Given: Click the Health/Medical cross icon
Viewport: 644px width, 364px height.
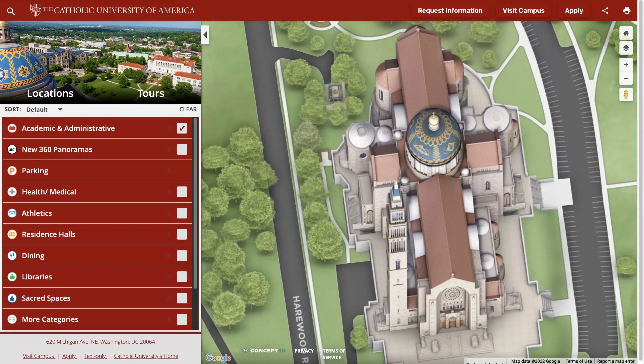Looking at the screenshot, I should (x=12, y=192).
